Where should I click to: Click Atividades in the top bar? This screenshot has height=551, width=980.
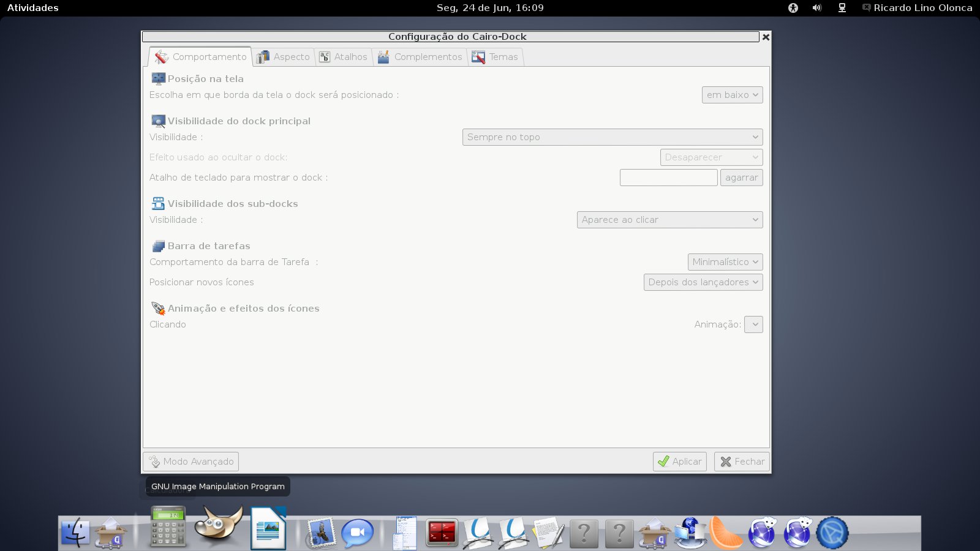(33, 8)
